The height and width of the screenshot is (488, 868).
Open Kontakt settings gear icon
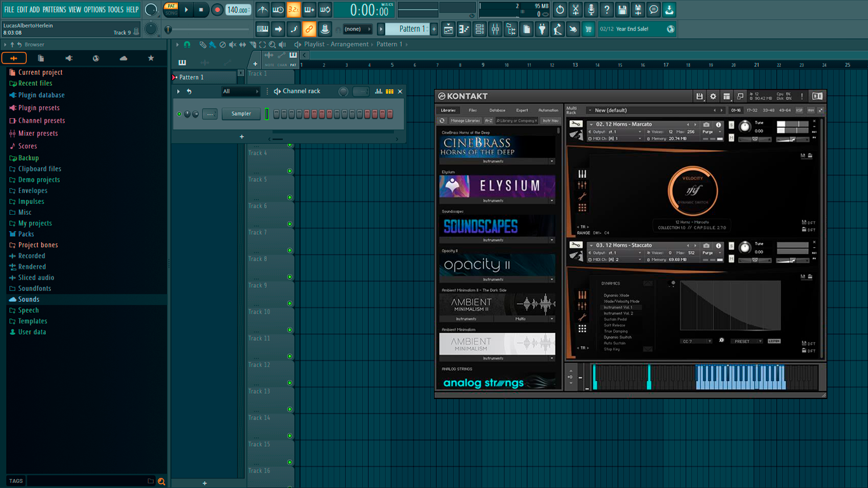713,97
